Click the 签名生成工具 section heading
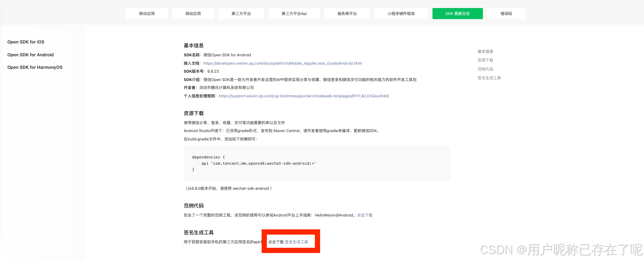Image resolution: width=644 pixels, height=261 pixels. pyautogui.click(x=199, y=233)
